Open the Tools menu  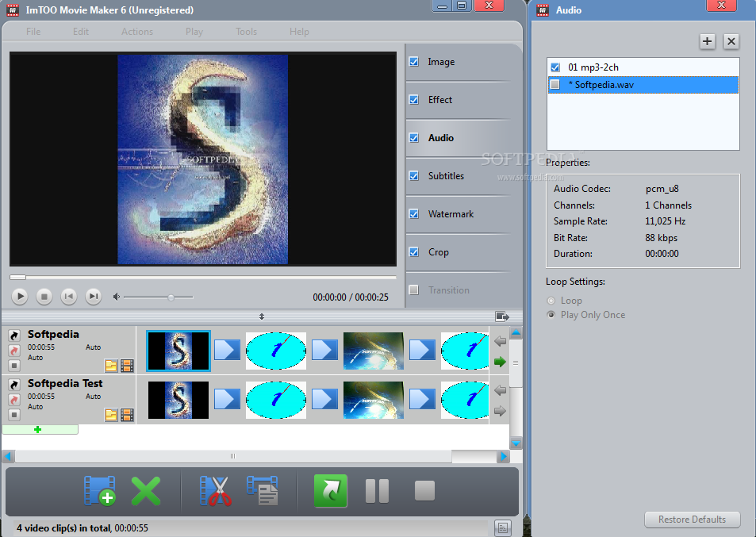click(x=246, y=32)
